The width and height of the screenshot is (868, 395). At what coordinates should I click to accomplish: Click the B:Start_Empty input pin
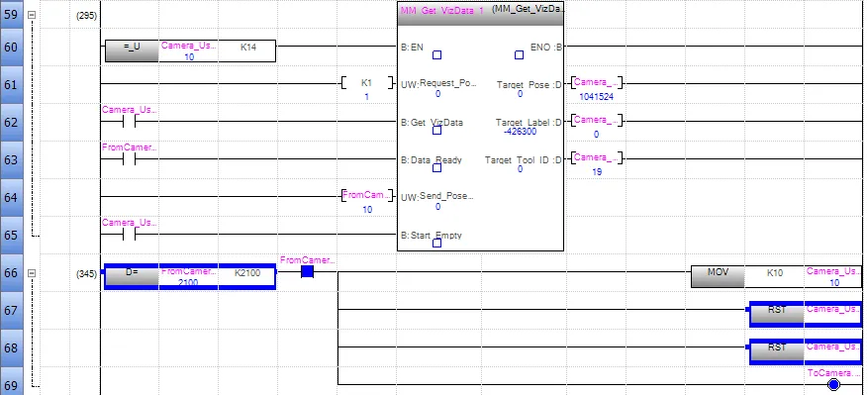point(432,236)
